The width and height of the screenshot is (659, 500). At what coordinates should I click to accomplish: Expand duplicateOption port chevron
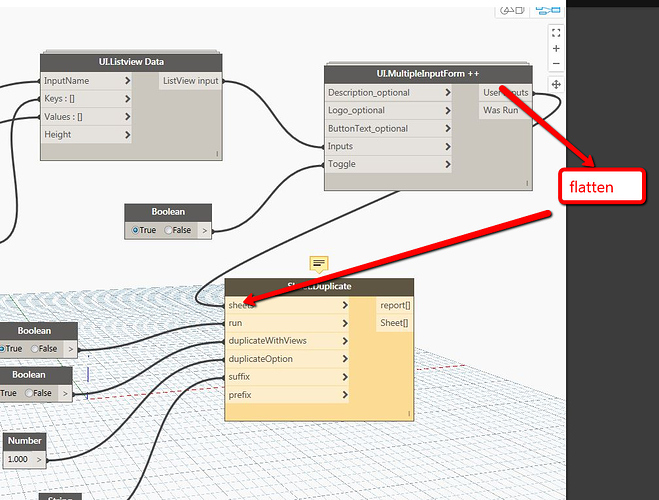(x=345, y=359)
